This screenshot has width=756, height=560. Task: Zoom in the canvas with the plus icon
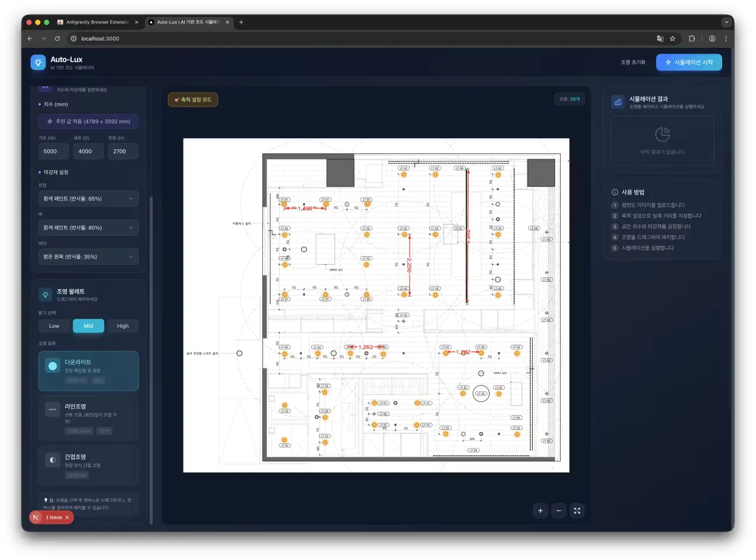pos(540,511)
